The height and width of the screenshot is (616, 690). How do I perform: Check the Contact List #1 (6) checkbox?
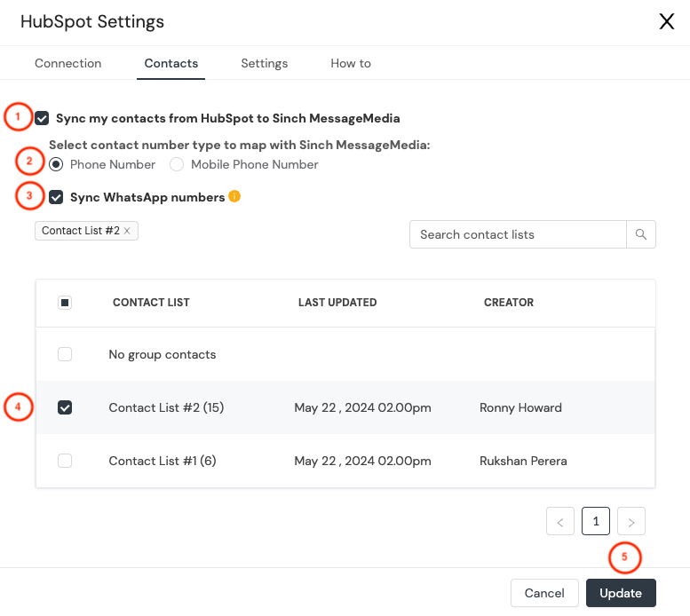(x=65, y=461)
